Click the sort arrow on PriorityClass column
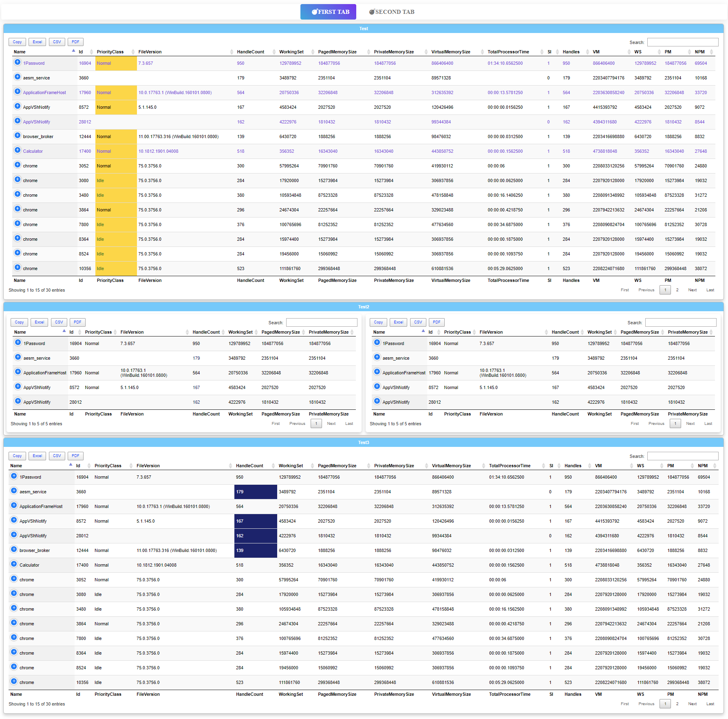Image resolution: width=728 pixels, height=719 pixels. [x=132, y=52]
